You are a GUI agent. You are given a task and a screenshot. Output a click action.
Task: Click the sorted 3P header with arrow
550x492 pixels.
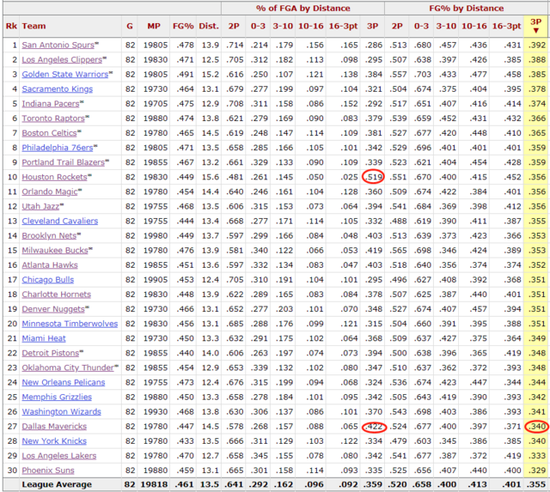click(x=536, y=26)
